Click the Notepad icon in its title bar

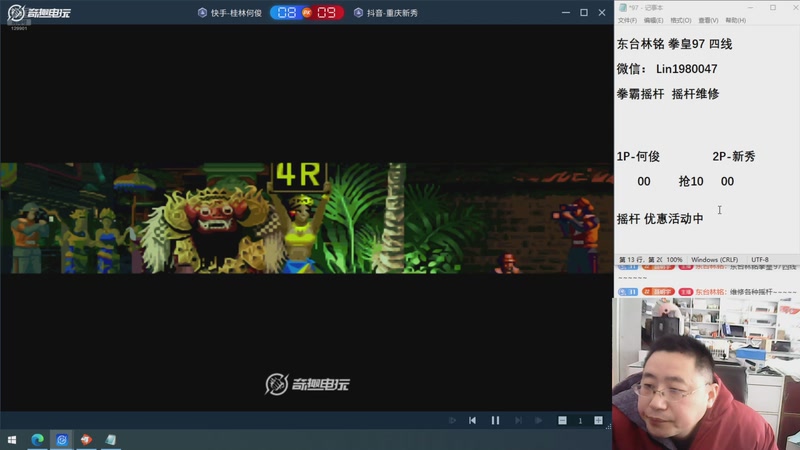click(x=622, y=8)
